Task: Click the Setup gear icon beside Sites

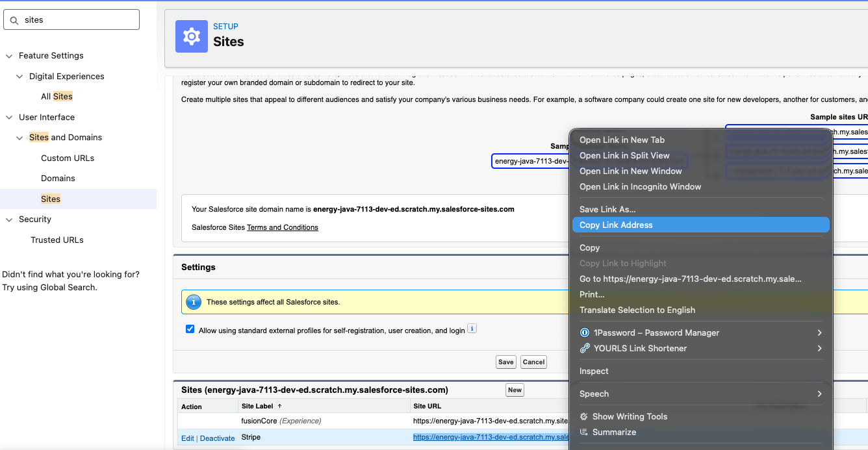Action: [x=192, y=36]
